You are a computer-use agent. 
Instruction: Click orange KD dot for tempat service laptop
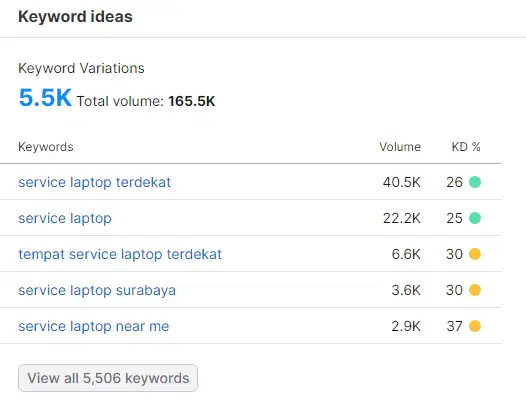click(475, 254)
